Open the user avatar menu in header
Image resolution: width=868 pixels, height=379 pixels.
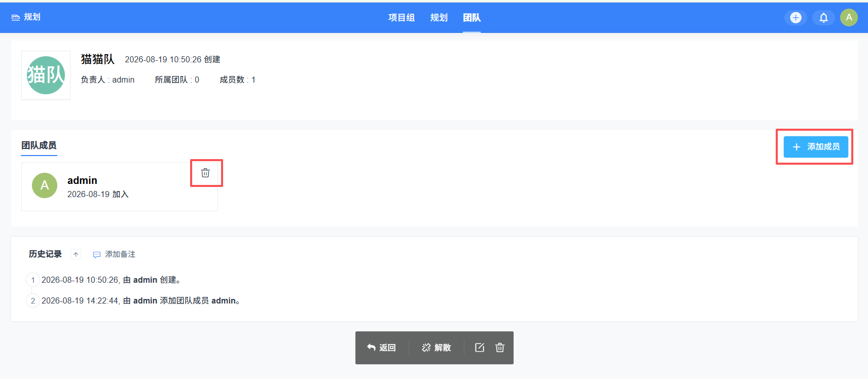click(849, 17)
